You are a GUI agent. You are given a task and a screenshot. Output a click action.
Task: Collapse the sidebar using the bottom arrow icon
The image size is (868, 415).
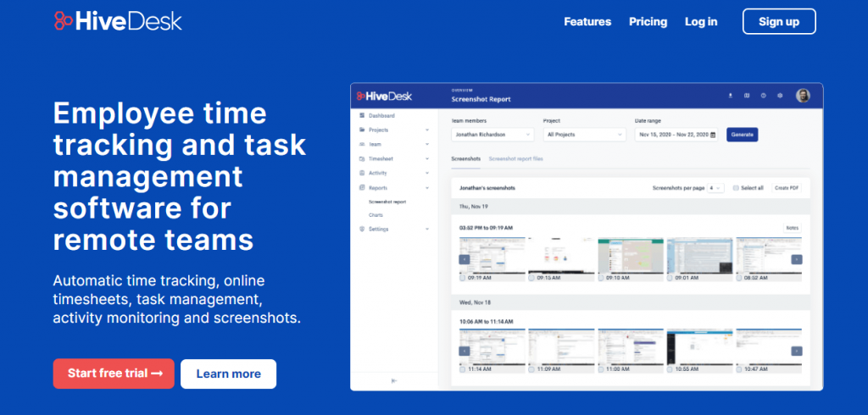pos(394,380)
